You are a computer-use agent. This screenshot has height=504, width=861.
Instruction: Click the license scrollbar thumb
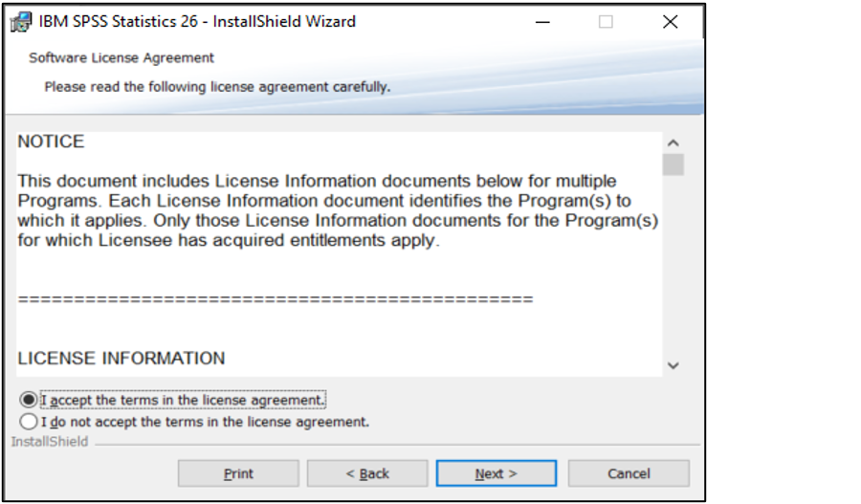(x=673, y=164)
